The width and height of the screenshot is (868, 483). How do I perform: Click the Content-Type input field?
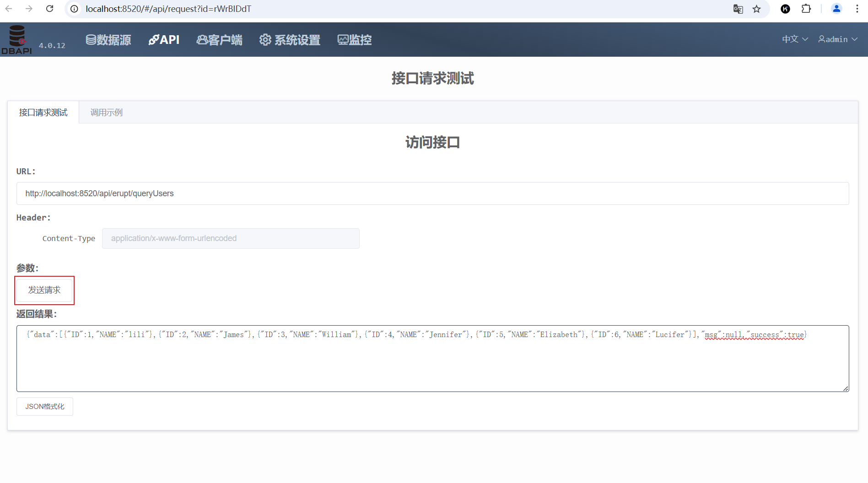coord(231,238)
